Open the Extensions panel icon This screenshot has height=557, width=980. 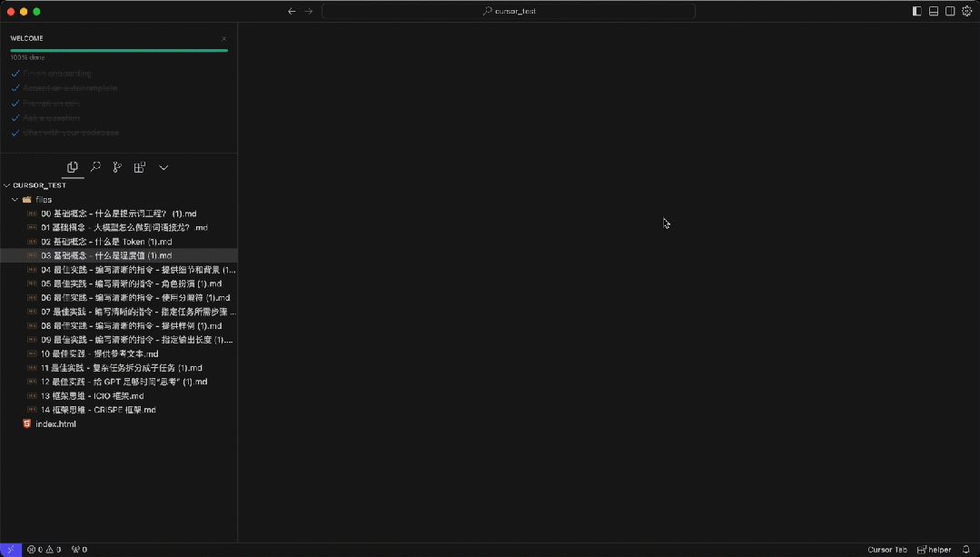[139, 168]
